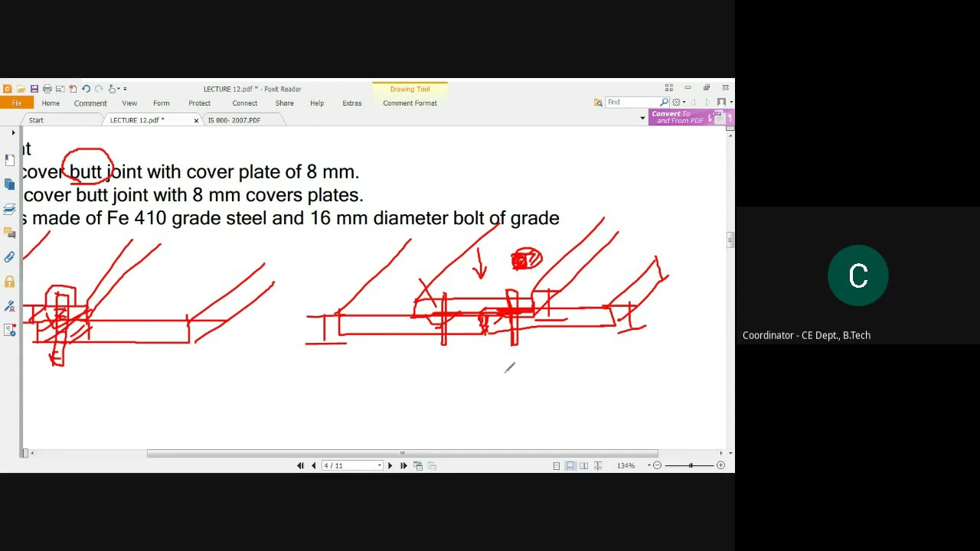Go to the previous page
This screenshot has width=980, height=551.
tap(313, 465)
